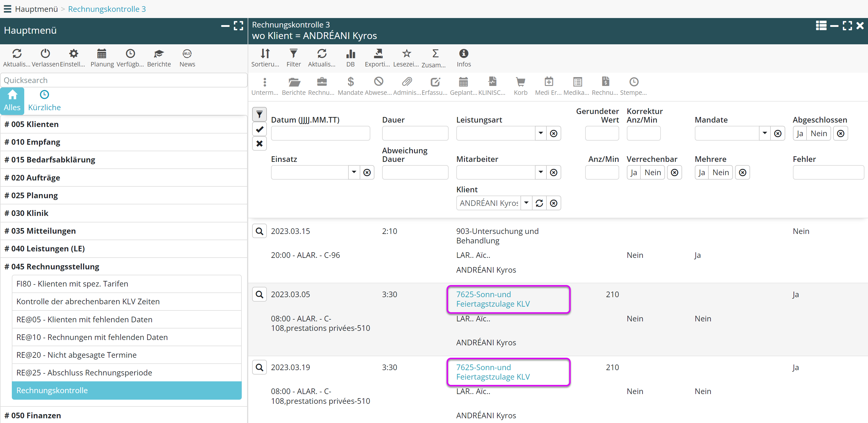Viewport: 868px width, 423px height.
Task: Set Mehrere filter to Ja
Action: click(701, 173)
